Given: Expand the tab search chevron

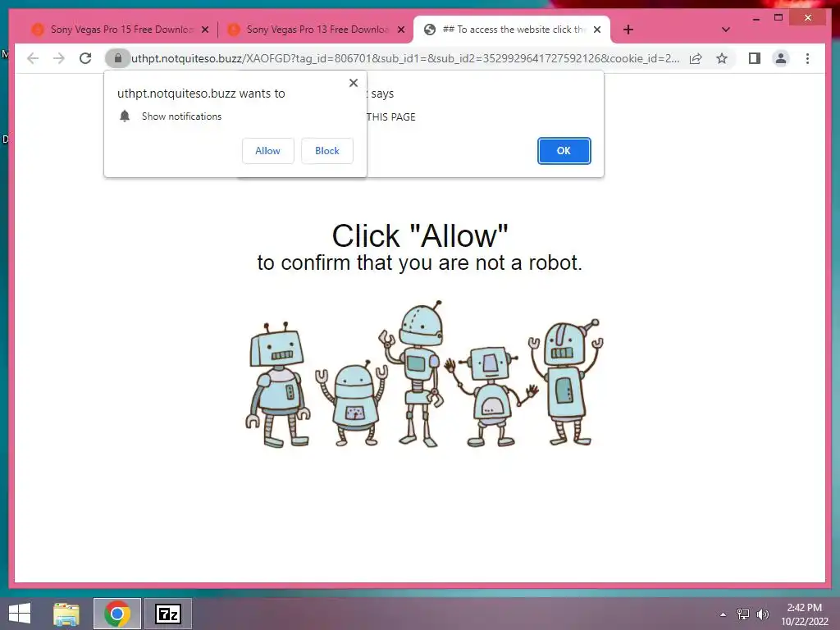Looking at the screenshot, I should pos(725,30).
